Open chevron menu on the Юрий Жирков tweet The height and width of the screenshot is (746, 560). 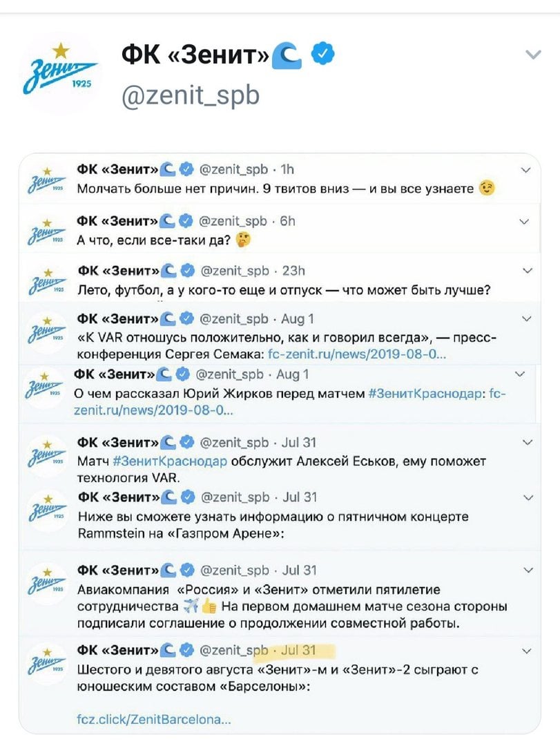pos(523,374)
